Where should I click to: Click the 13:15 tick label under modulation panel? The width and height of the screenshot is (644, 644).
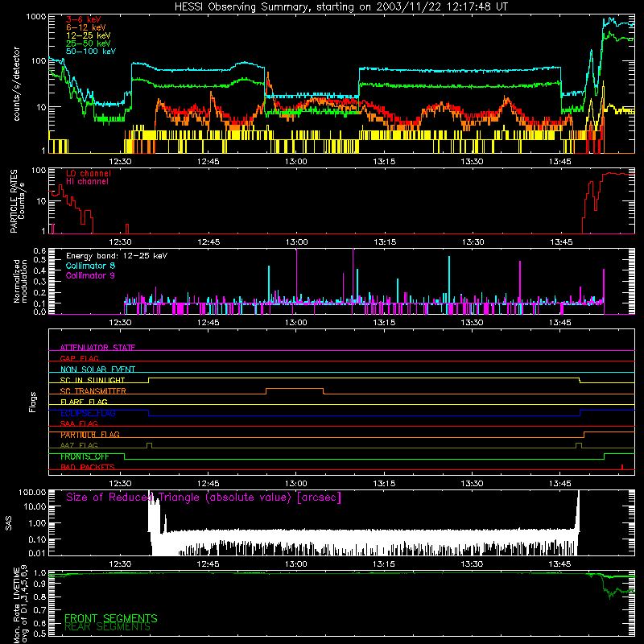pyautogui.click(x=384, y=323)
